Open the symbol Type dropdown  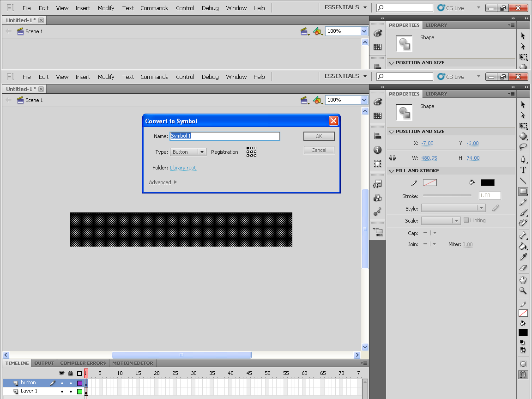coord(188,152)
